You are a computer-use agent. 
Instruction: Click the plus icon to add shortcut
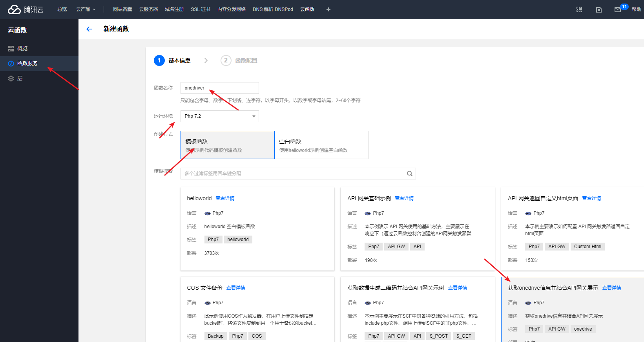click(328, 9)
